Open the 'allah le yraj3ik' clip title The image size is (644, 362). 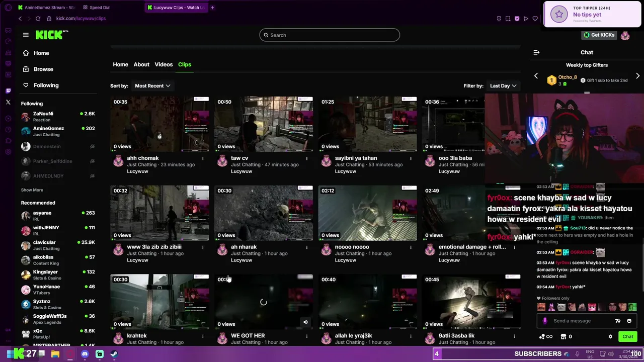click(x=353, y=336)
